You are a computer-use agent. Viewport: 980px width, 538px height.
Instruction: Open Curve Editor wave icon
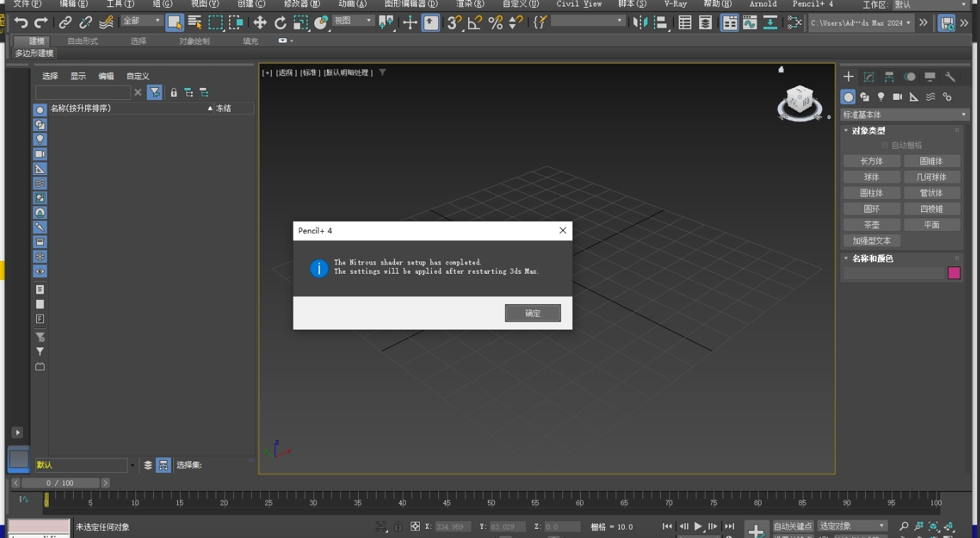(750, 23)
